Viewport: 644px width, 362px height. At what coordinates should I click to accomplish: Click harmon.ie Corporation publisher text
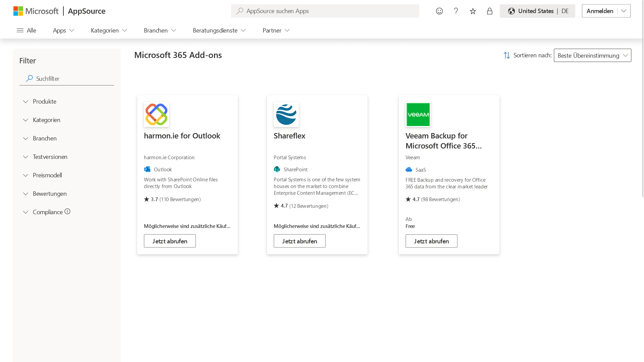tap(169, 157)
